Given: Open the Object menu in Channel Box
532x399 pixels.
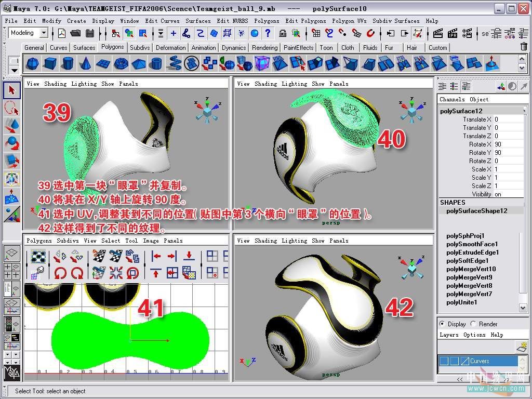Looking at the screenshot, I should [479, 99].
